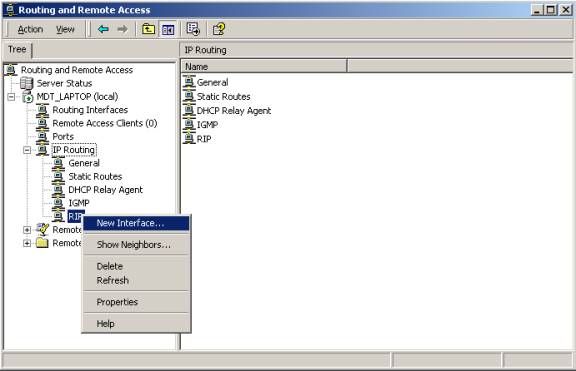Click the General icon under IP Routing tree
The image size is (576, 371).
(58, 163)
